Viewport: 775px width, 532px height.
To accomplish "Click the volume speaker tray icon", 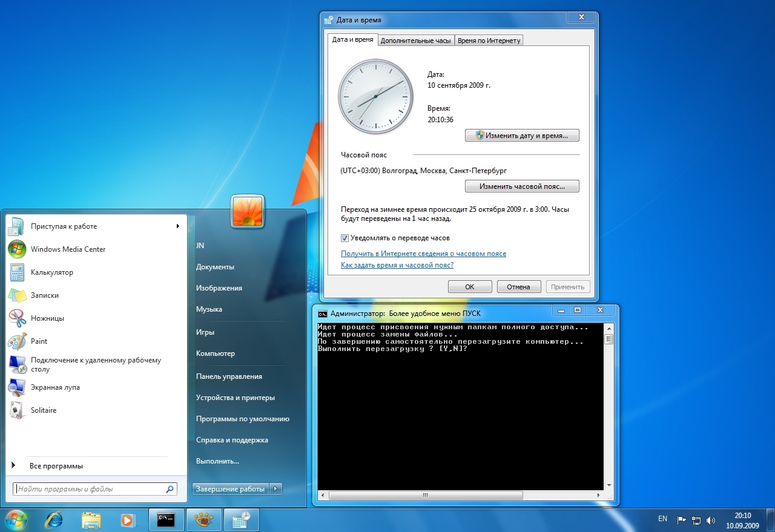I will pyautogui.click(x=711, y=520).
